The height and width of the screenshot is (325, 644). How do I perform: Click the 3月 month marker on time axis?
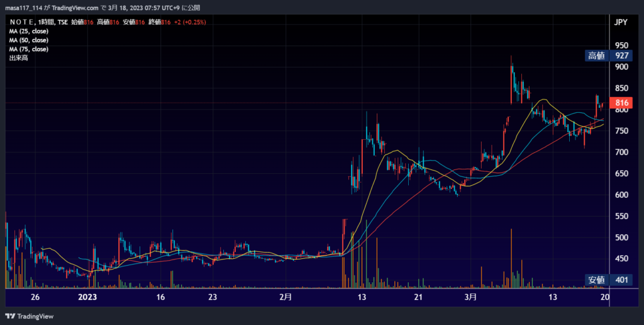point(470,297)
